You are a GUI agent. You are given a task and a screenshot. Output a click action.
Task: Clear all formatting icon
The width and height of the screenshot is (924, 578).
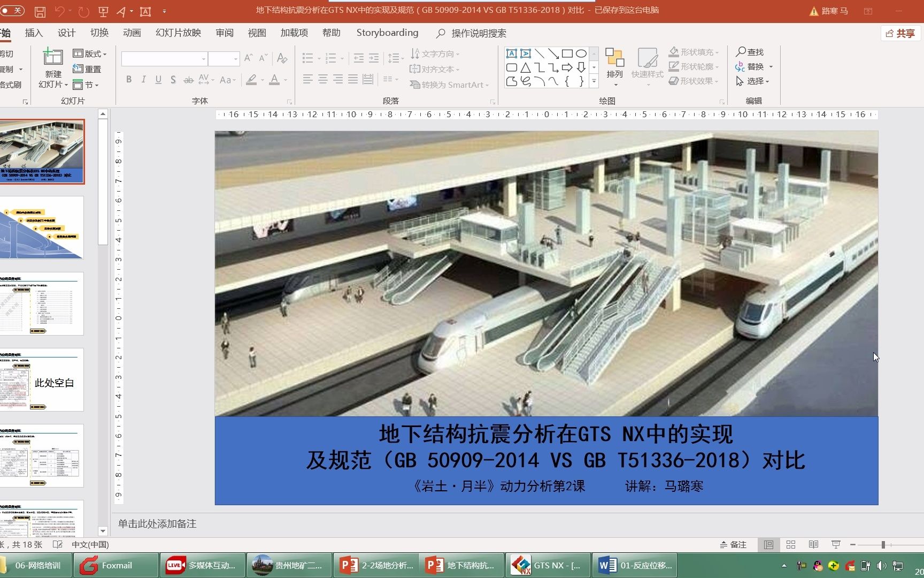pos(282,58)
